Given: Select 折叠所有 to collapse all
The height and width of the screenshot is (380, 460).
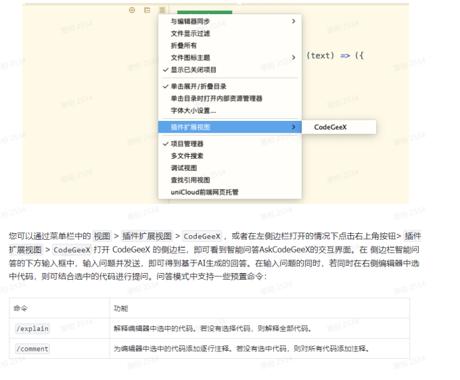Looking at the screenshot, I should pos(230,45).
